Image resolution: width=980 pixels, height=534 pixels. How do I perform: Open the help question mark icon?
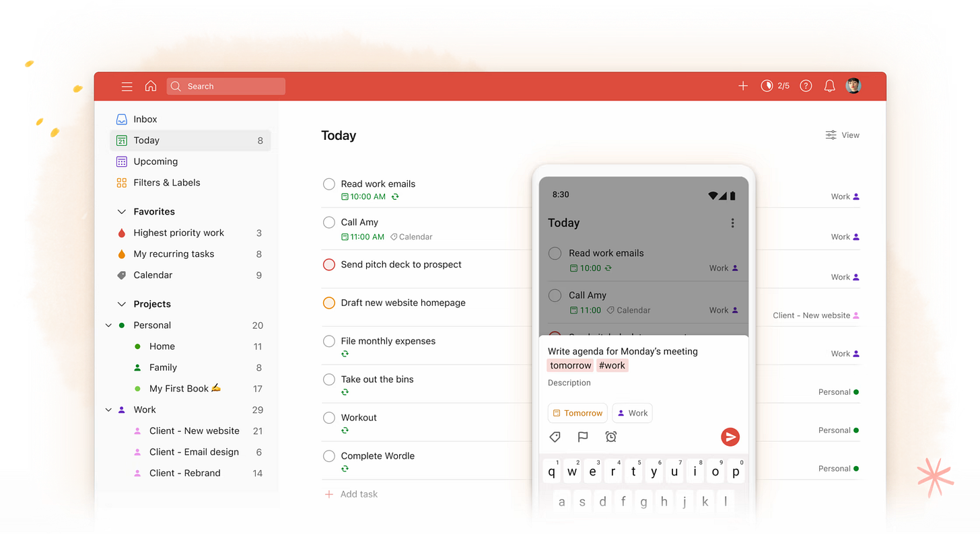(806, 86)
